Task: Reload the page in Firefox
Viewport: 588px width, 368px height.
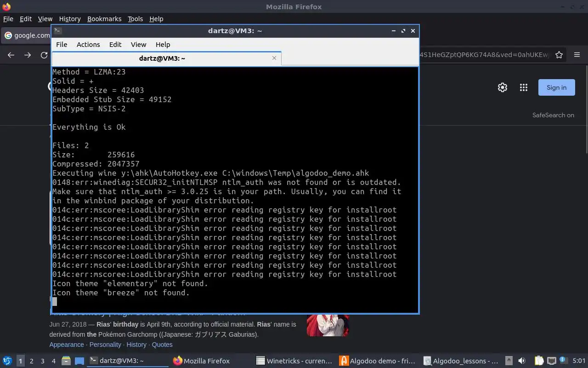Action: click(44, 55)
